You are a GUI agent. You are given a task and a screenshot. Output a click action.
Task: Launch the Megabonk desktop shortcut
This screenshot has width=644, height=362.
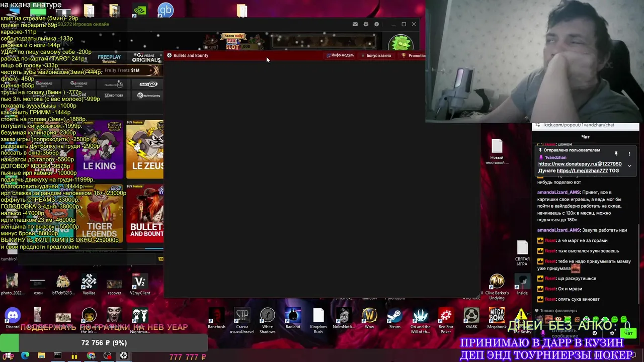(497, 318)
